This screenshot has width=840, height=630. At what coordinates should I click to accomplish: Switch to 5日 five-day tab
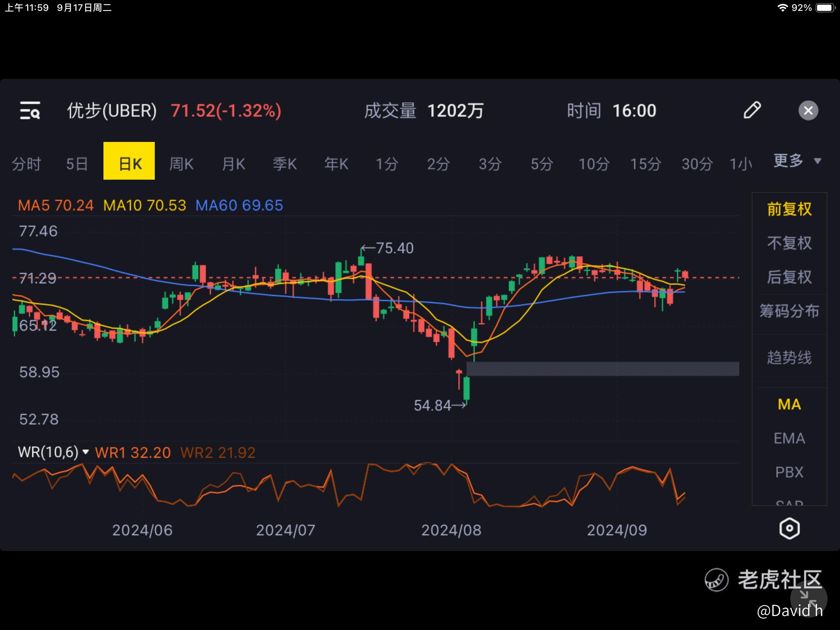click(x=77, y=164)
